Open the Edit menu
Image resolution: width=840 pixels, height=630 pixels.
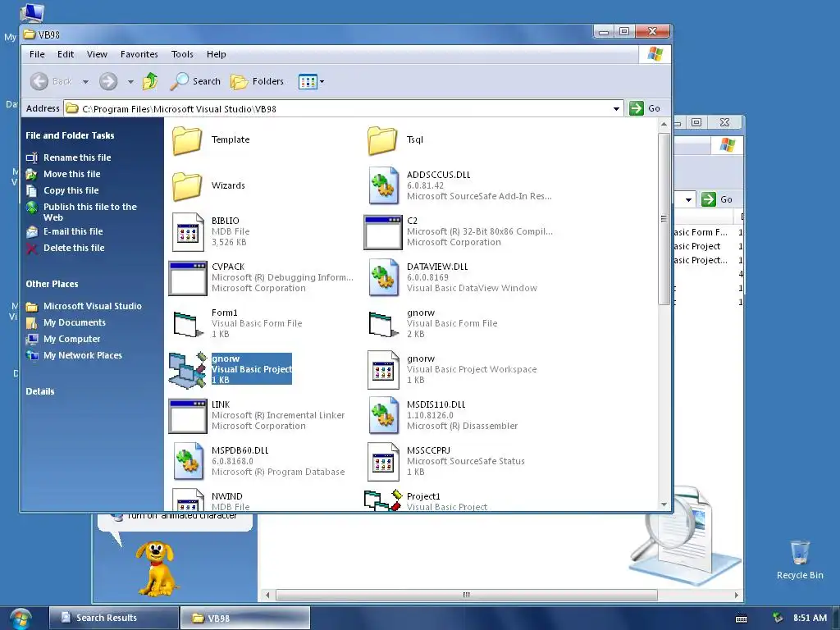click(66, 54)
